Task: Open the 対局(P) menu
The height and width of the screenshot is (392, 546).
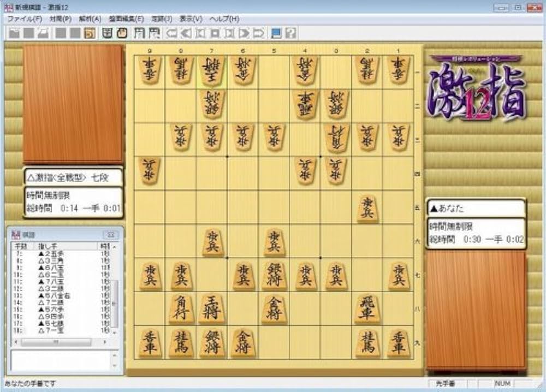Action: 61,19
